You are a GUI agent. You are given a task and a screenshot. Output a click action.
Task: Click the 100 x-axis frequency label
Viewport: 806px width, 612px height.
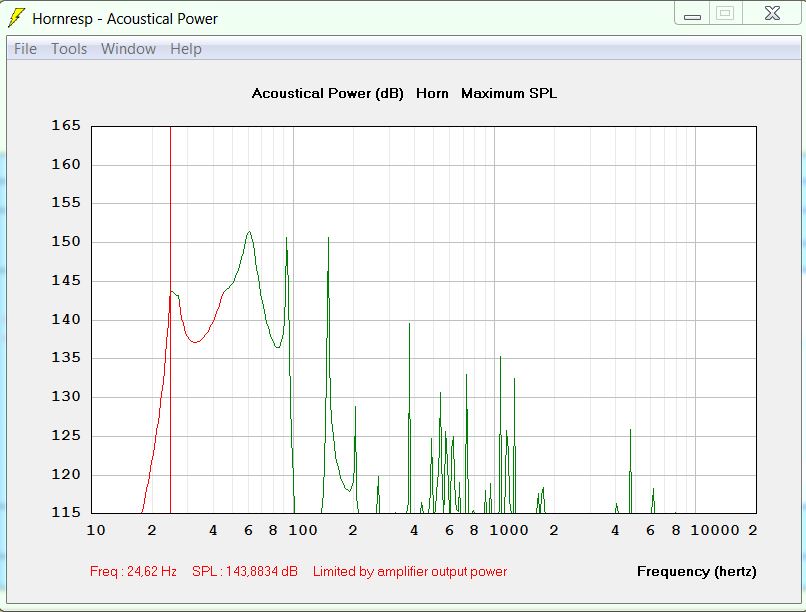click(303, 530)
